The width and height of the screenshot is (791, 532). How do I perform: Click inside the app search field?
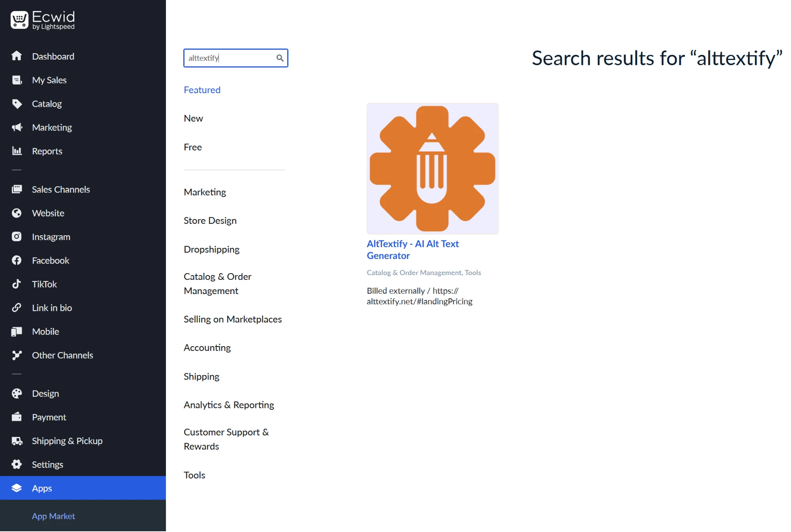(x=229, y=58)
